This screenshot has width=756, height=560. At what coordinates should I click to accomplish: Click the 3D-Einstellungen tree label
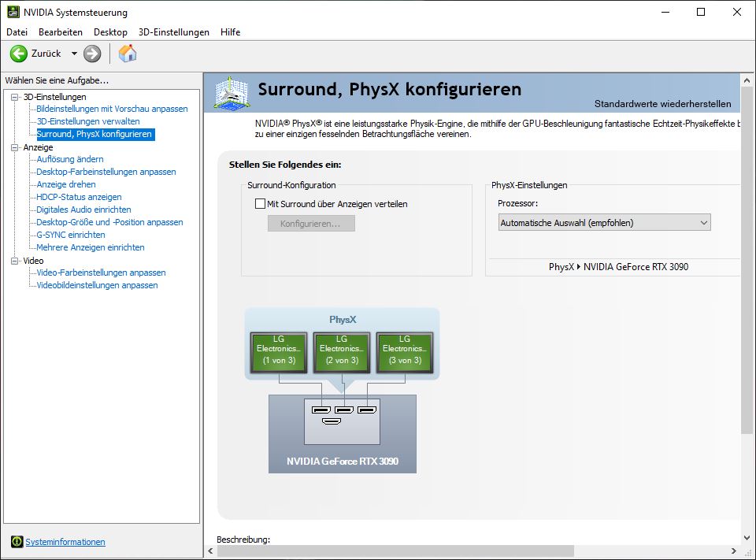[54, 97]
